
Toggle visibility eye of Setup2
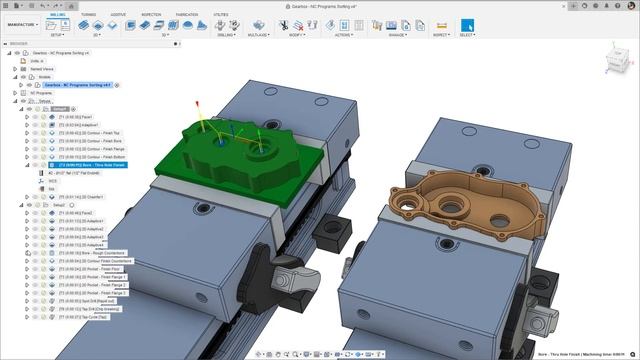click(x=29, y=205)
